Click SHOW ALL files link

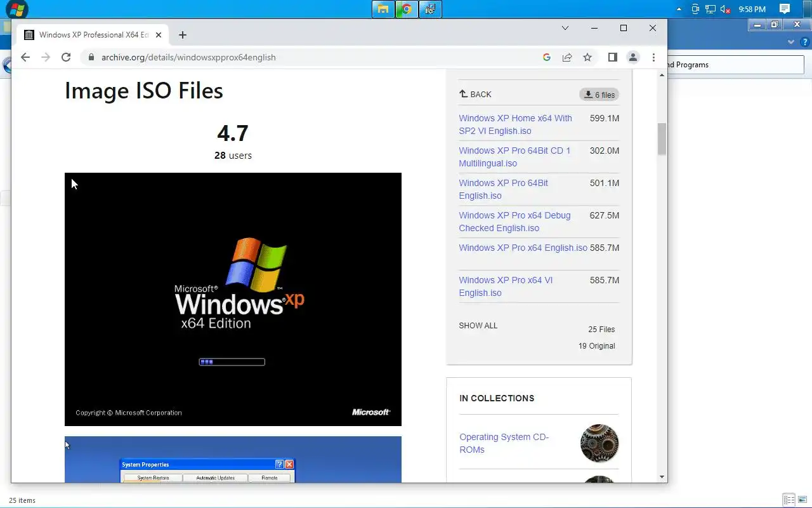(x=478, y=326)
